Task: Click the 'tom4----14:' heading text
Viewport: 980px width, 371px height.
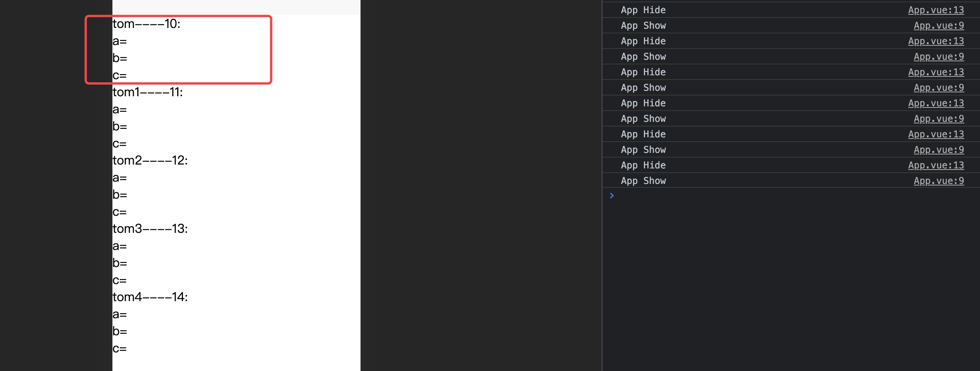Action: pyautogui.click(x=150, y=297)
